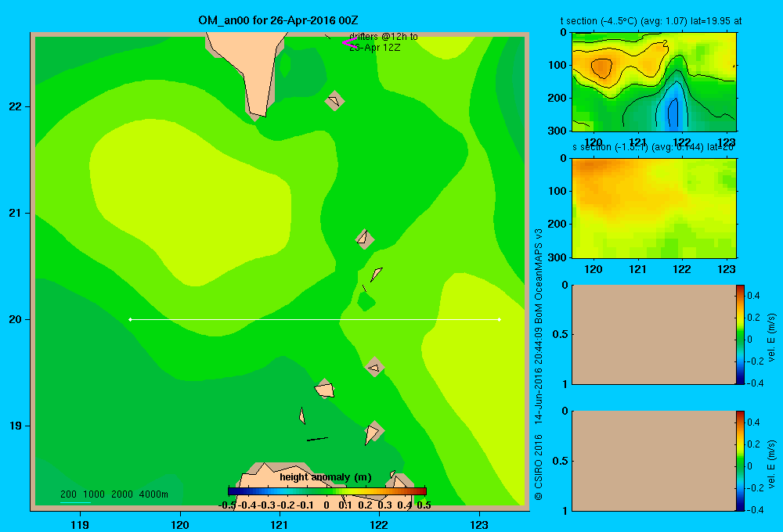Viewport: 783px width, 532px height.
Task: Click the '0.5' tick on height anomaly colorbar
Action: click(x=424, y=505)
